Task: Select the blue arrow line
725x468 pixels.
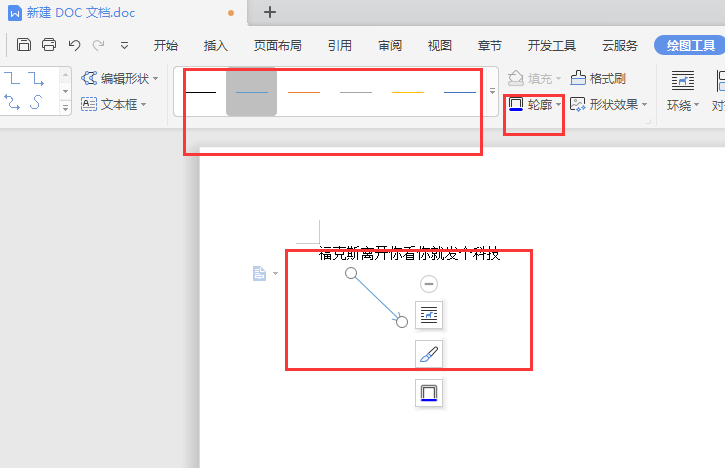Action: pos(376,297)
